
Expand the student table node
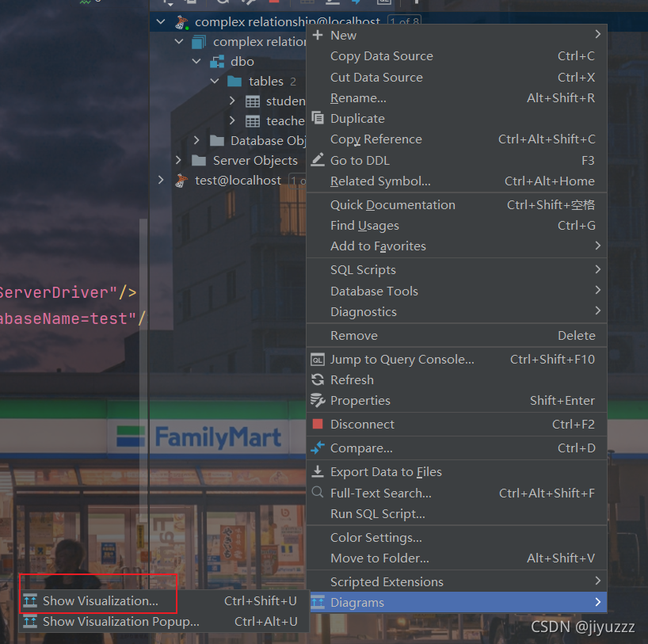232,101
